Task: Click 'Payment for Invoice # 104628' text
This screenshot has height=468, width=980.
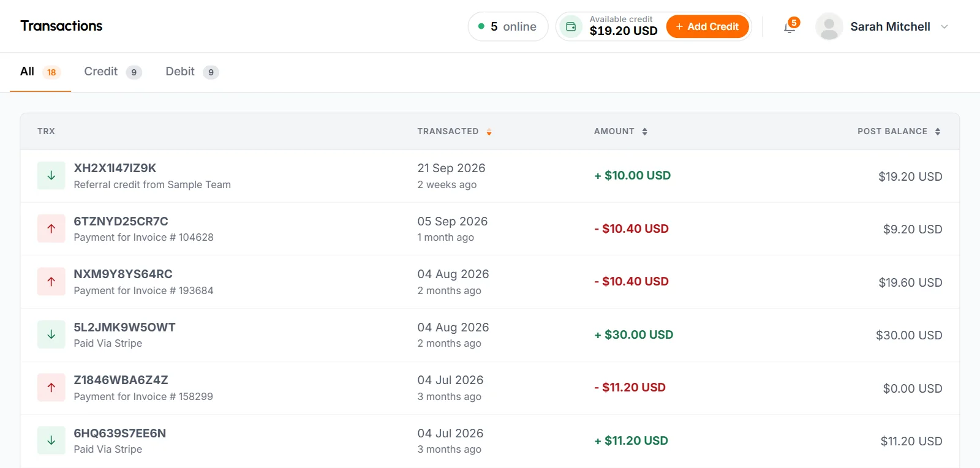Action: 144,237
